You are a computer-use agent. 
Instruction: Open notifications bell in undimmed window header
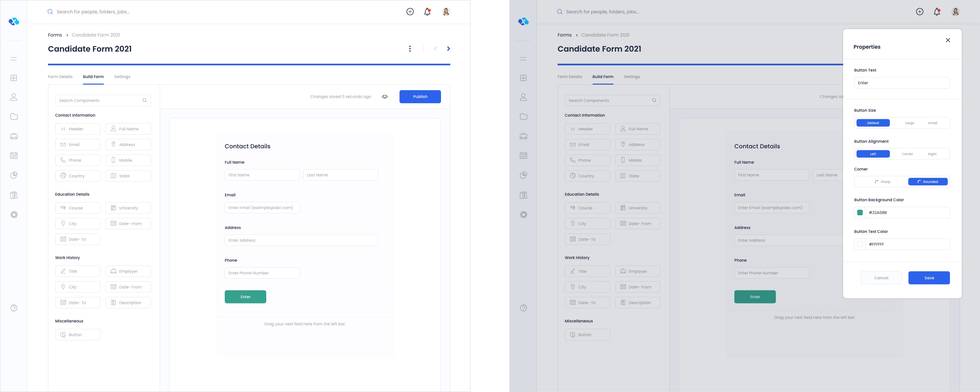point(427,12)
